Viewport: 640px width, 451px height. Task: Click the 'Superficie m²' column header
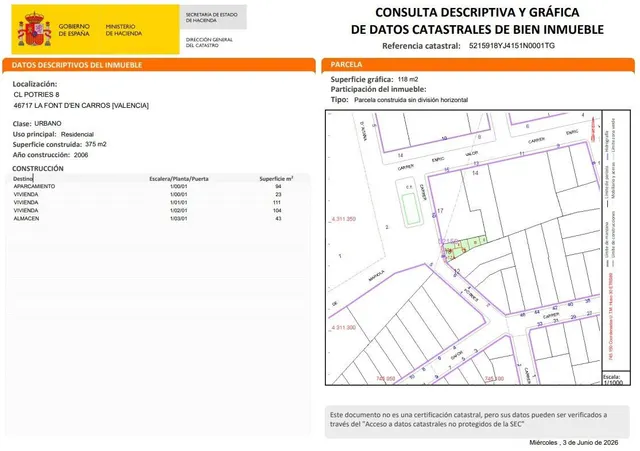pyautogui.click(x=276, y=179)
